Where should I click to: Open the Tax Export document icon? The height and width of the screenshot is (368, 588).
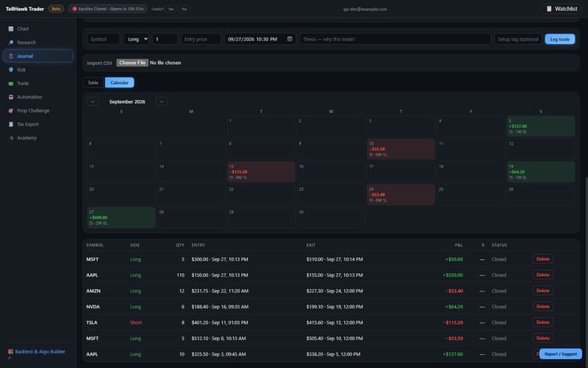click(x=11, y=124)
